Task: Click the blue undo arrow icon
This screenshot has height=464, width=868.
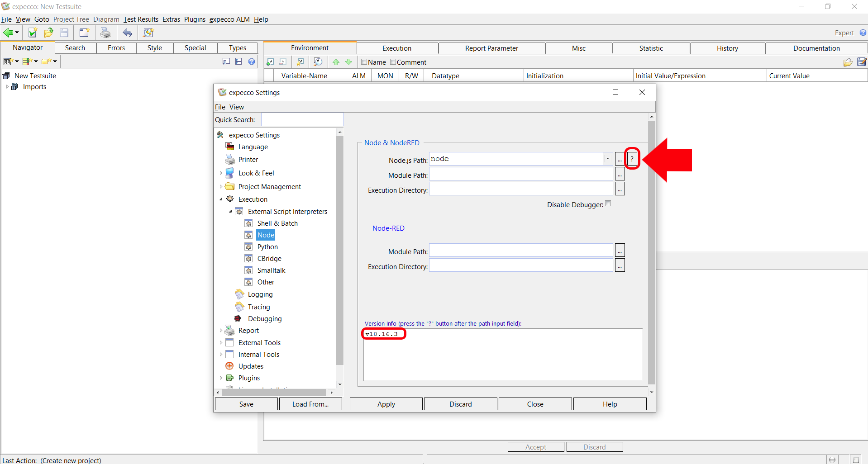Action: click(x=128, y=33)
